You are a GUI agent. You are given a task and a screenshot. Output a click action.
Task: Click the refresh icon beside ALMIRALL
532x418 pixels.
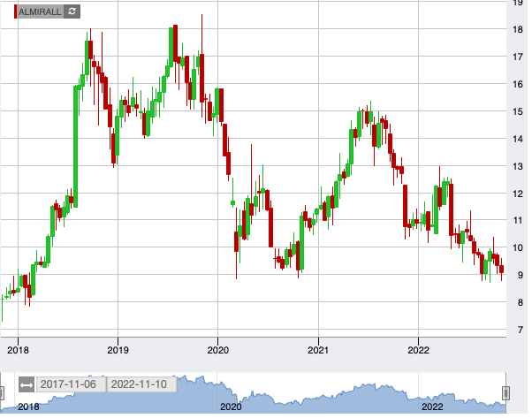(72, 11)
